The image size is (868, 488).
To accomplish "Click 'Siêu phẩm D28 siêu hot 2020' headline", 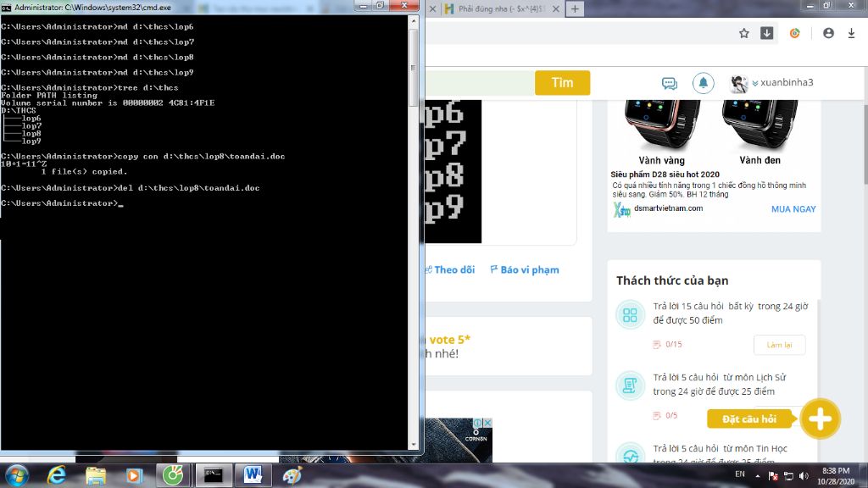I will pyautogui.click(x=665, y=175).
